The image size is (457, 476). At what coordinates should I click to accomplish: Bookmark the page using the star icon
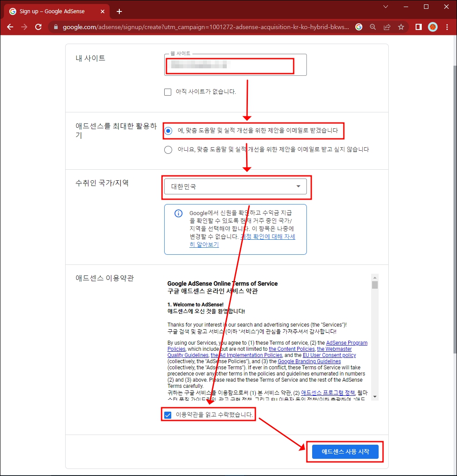coord(401,27)
